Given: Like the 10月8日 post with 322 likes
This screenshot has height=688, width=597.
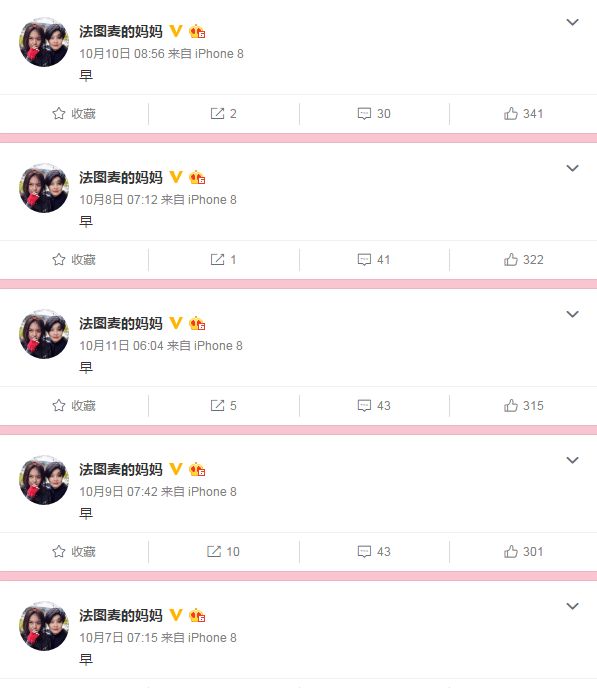Looking at the screenshot, I should pos(523,260).
